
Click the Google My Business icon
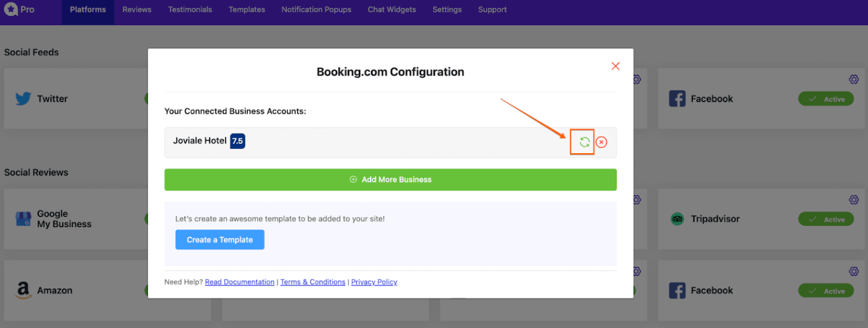pyautogui.click(x=23, y=219)
